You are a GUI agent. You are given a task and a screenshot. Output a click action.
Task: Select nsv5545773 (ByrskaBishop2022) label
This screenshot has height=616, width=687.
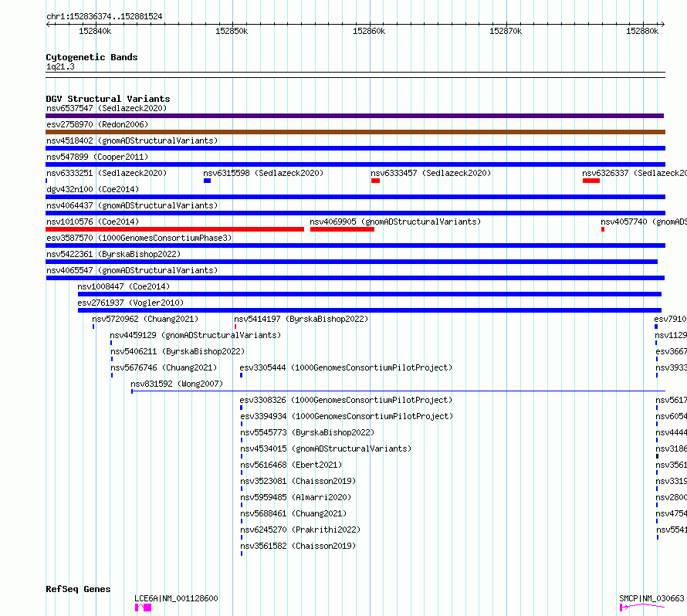click(x=307, y=432)
